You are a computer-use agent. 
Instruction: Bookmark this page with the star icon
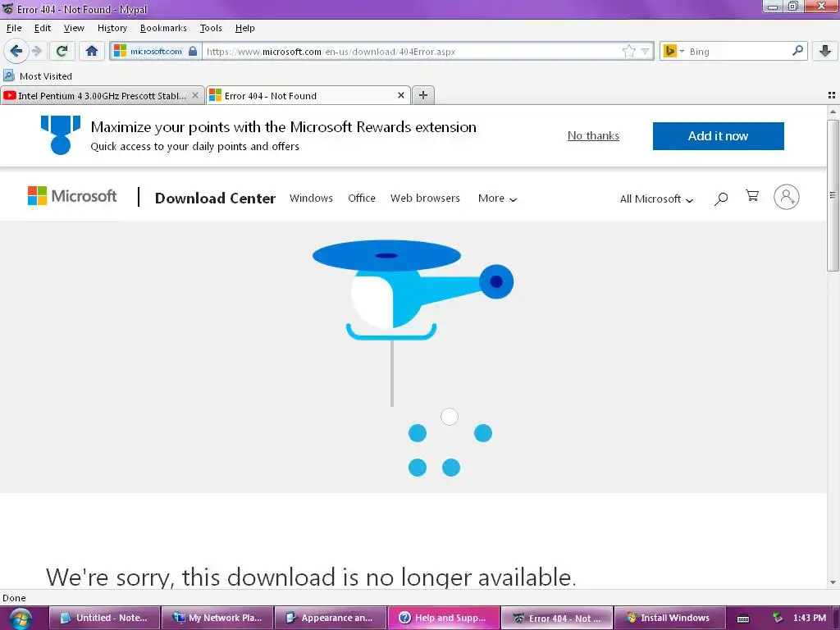629,51
